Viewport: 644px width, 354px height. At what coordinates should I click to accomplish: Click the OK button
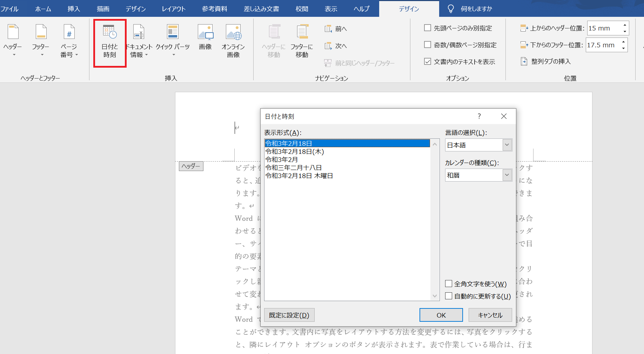tap(441, 315)
